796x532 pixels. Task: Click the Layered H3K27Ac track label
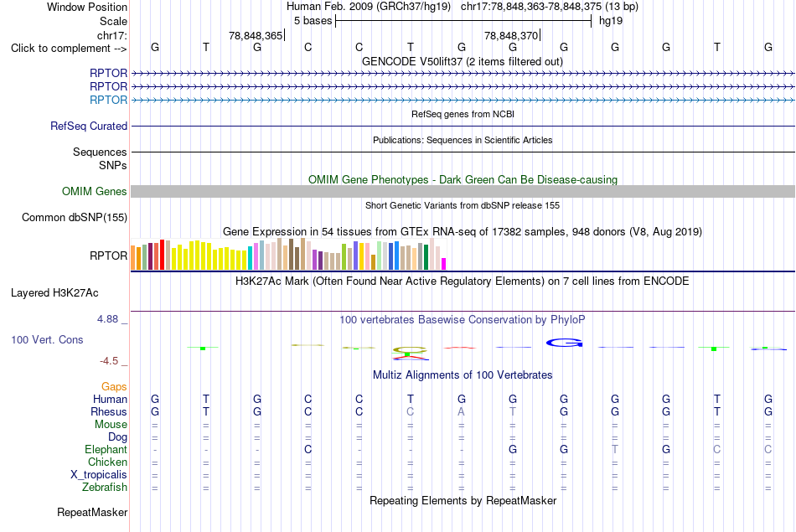[54, 293]
